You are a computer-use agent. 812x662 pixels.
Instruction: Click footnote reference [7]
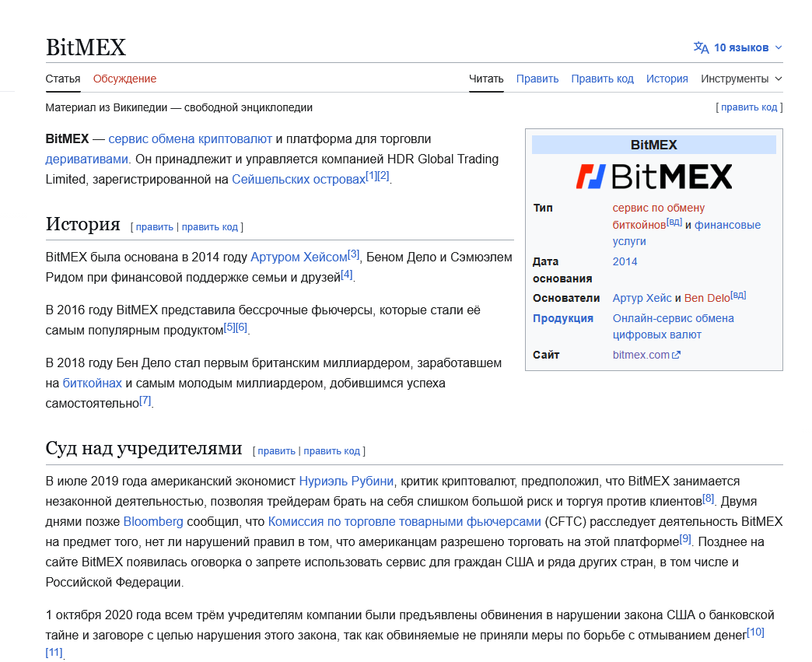145,401
